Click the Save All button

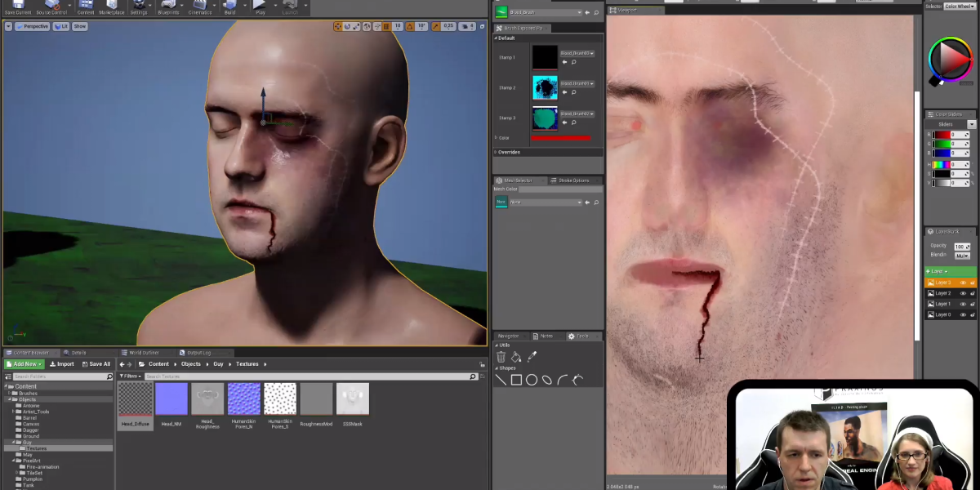click(96, 364)
